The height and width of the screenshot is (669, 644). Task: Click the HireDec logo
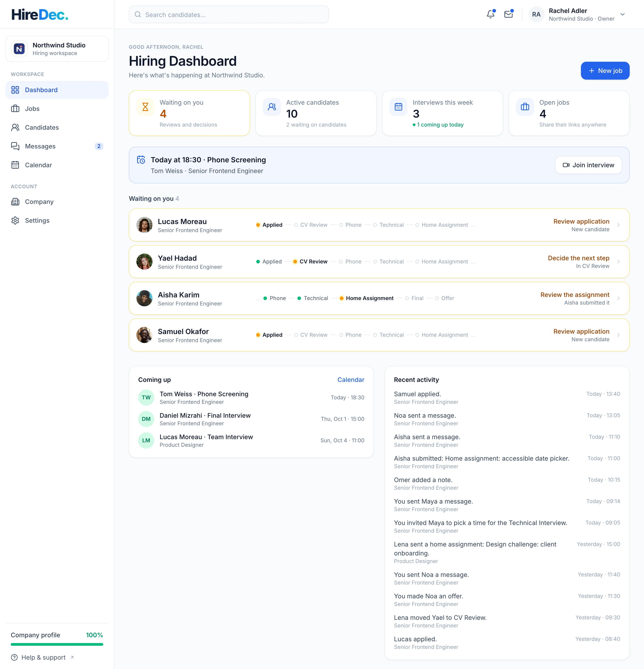40,14
